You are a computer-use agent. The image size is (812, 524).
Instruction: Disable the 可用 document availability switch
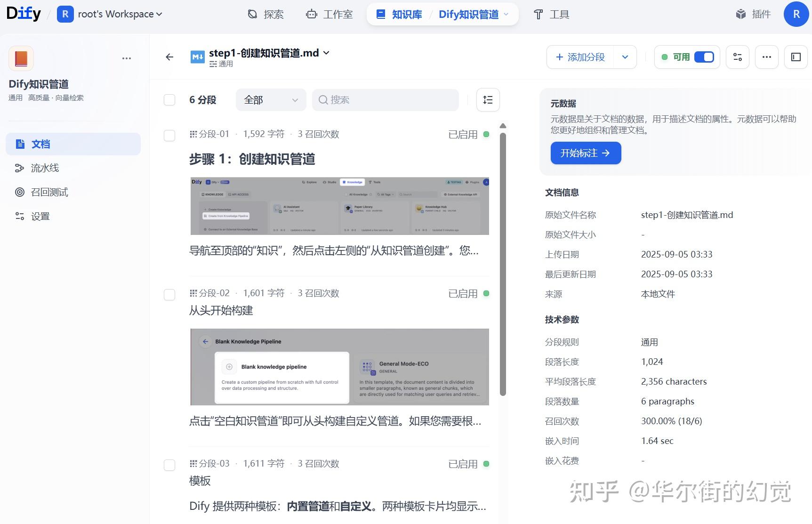coord(704,56)
